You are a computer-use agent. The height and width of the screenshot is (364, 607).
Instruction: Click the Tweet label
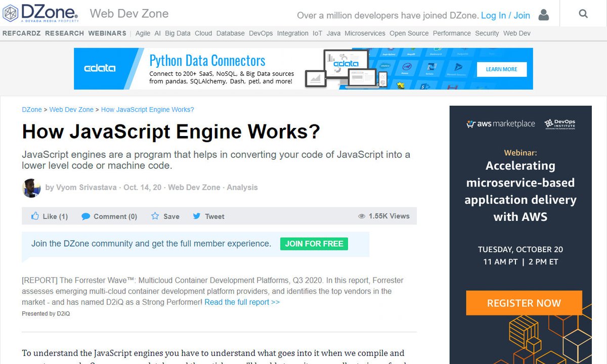pyautogui.click(x=214, y=216)
